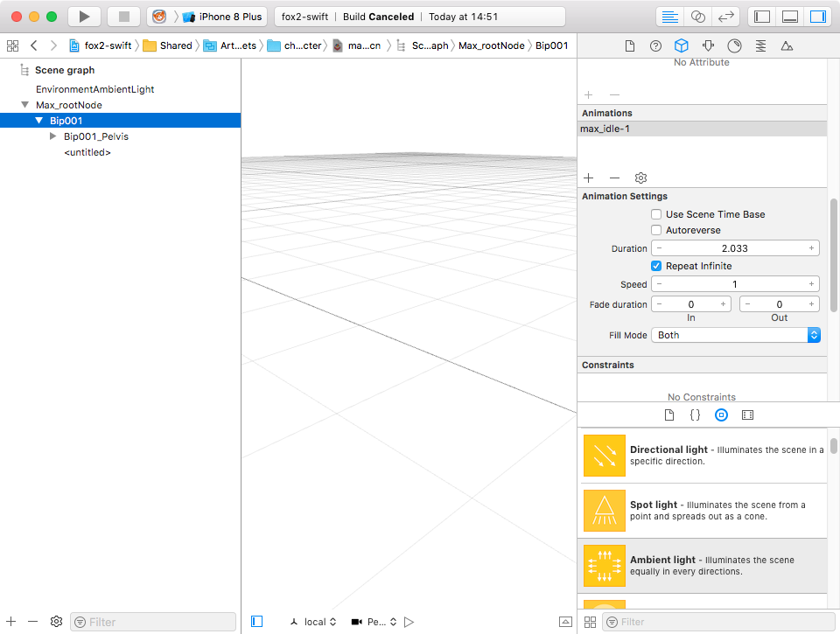Image resolution: width=840 pixels, height=634 pixels.
Task: Expand the Bip001_Pelvis node
Action: click(x=52, y=136)
